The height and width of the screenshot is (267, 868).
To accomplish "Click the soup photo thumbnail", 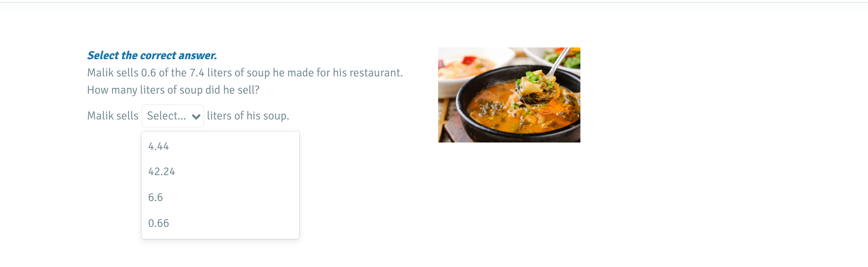I will coord(509,95).
